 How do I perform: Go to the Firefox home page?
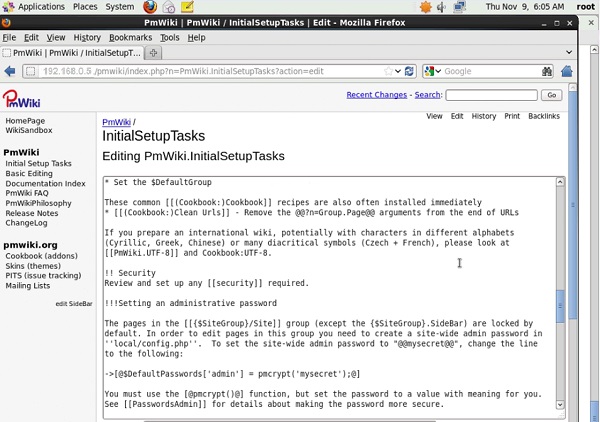pyautogui.click(x=567, y=71)
